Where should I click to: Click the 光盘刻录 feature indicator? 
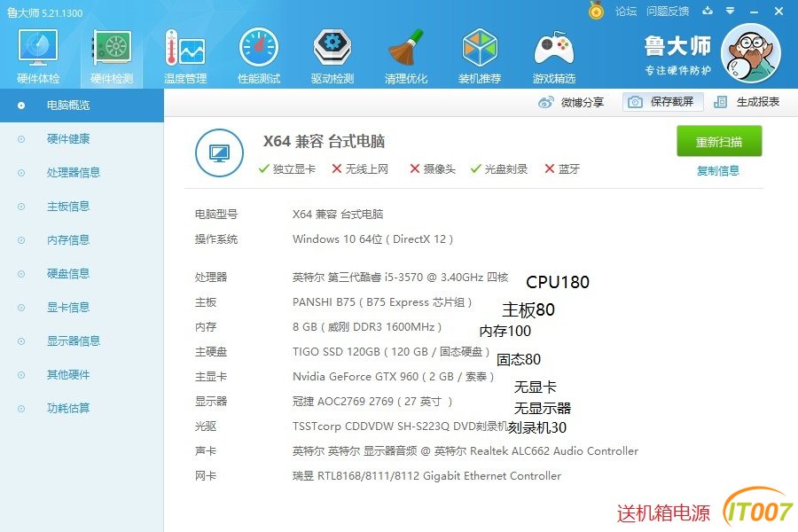[499, 169]
